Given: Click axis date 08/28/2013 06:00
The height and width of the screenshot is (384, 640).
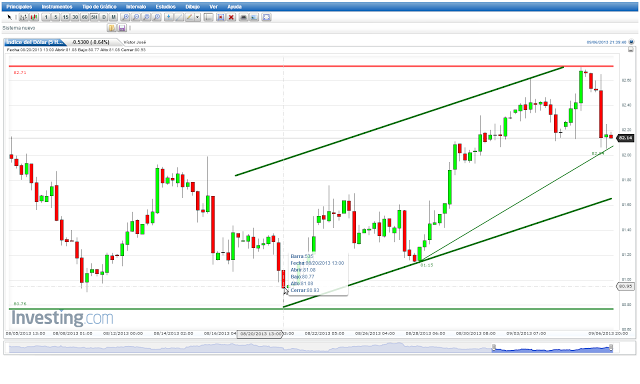Looking at the screenshot, I should (425, 333).
